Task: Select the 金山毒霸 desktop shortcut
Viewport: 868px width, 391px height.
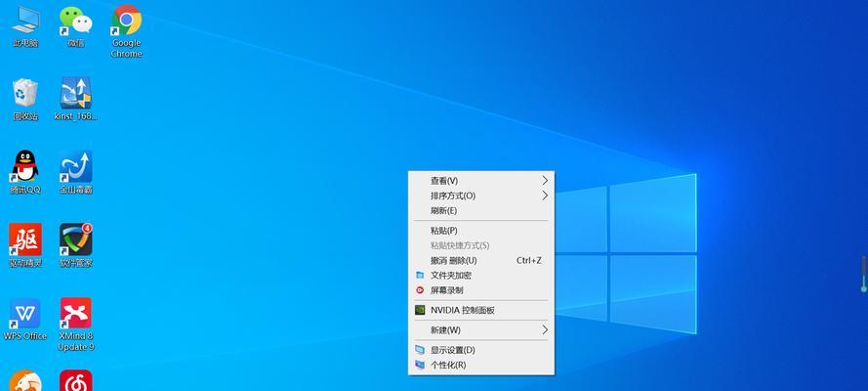Action: point(76,173)
